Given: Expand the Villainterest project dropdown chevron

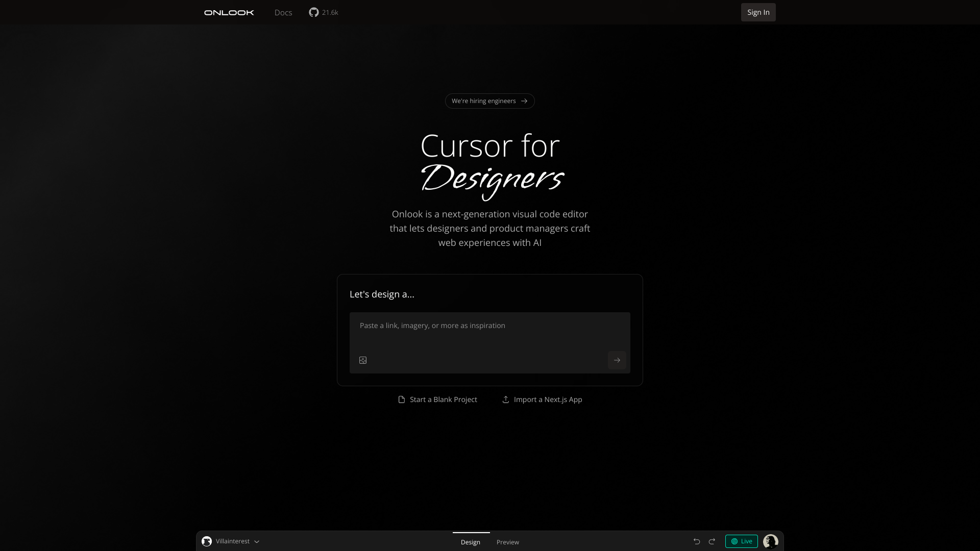Looking at the screenshot, I should click(257, 542).
